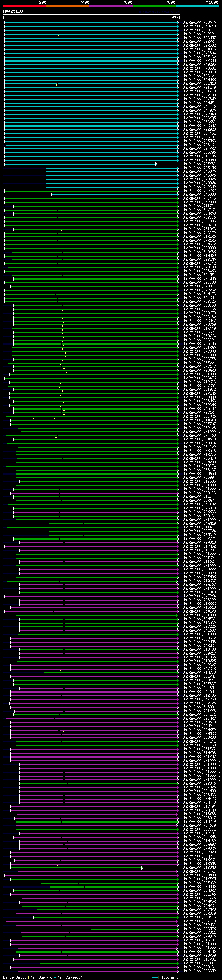Select hit label UniRef100_O69108

(199, 428)
